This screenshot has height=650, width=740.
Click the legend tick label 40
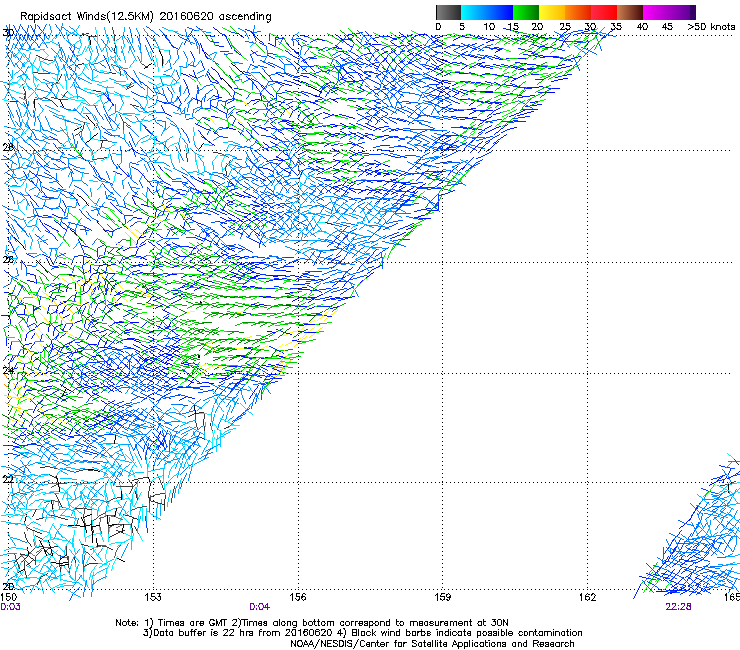[x=642, y=27]
